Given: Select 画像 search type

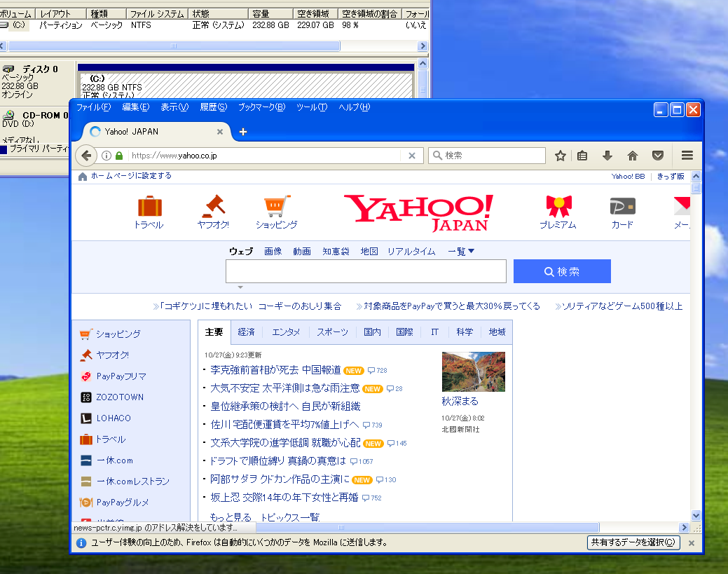Looking at the screenshot, I should (273, 251).
